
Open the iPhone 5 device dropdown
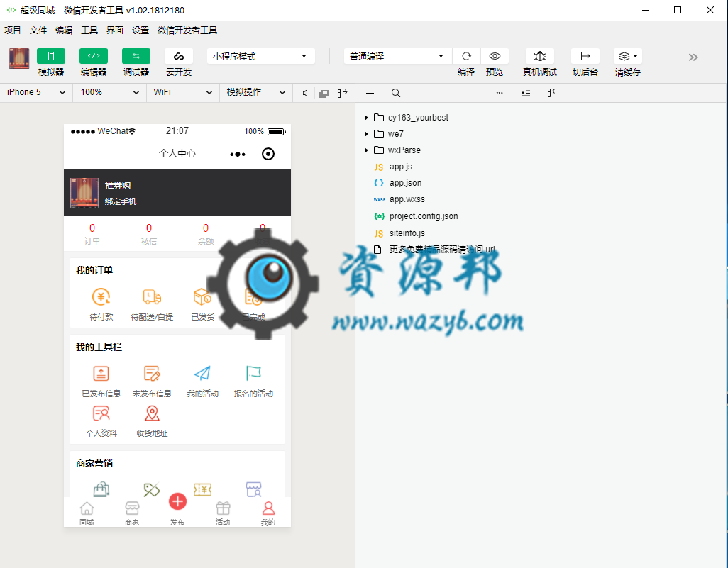click(x=36, y=92)
